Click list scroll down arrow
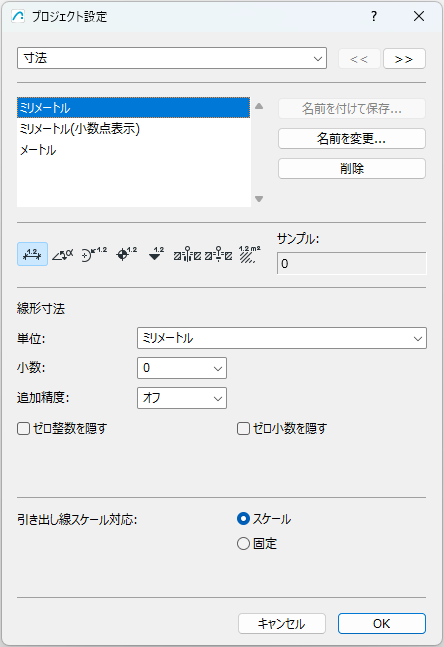444x647 pixels. click(x=259, y=199)
